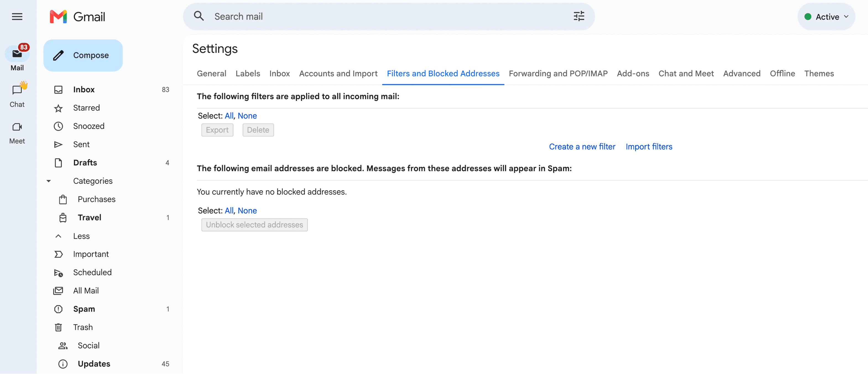Viewport: 868px width, 374px height.
Task: Click the Mail icon with the 83 badge
Action: coord(17,54)
